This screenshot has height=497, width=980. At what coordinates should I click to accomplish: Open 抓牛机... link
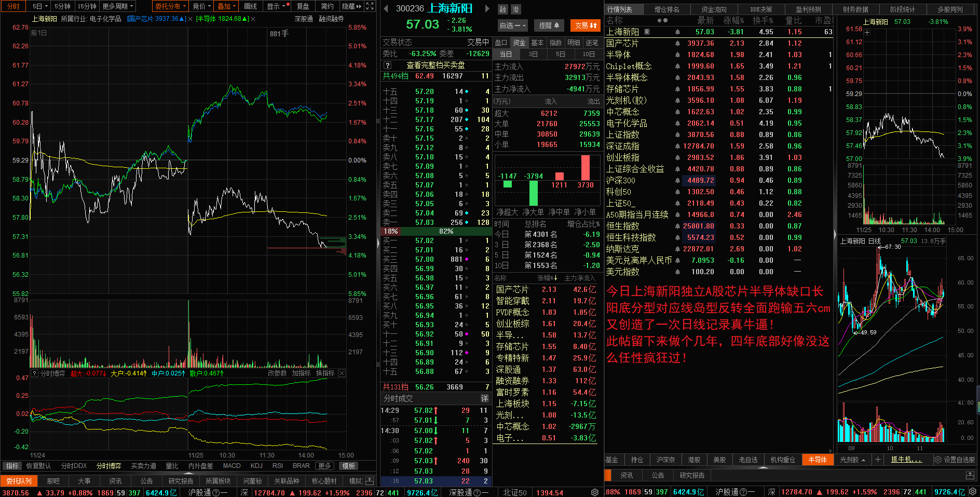tap(906, 460)
